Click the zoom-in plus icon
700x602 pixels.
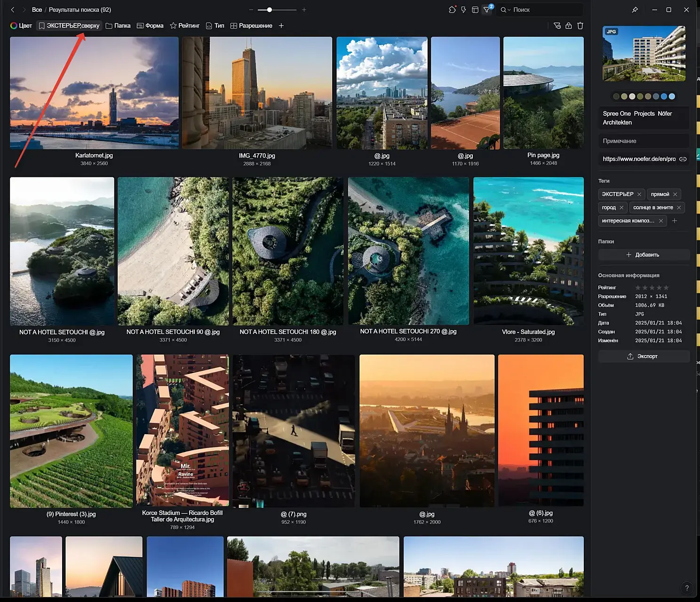coord(304,9)
